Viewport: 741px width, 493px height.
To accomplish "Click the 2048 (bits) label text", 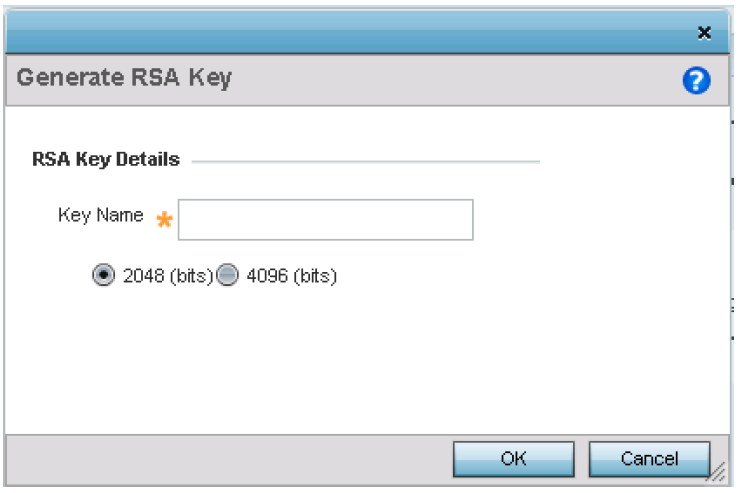I will (168, 276).
